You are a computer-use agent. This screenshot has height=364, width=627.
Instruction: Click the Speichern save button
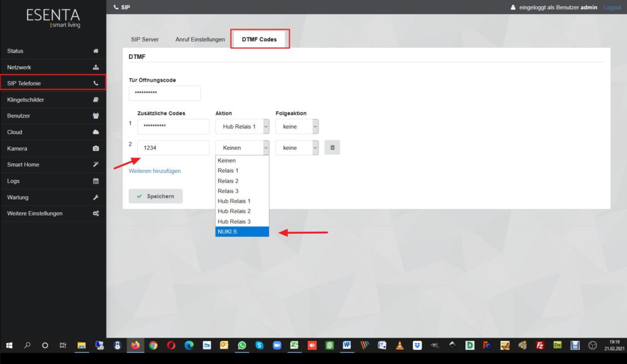(156, 196)
